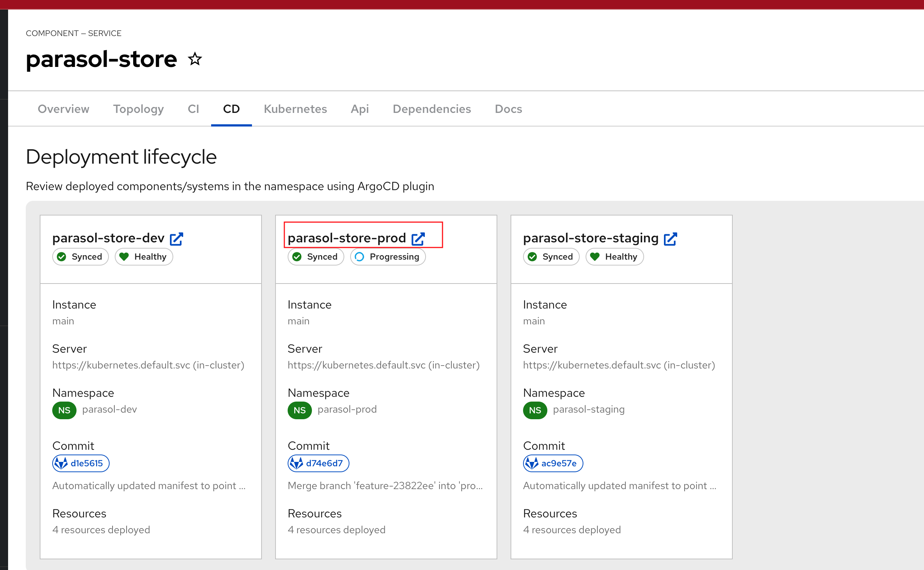Click the NS badge beside parasol-prod
This screenshot has width=924, height=570.
click(300, 410)
